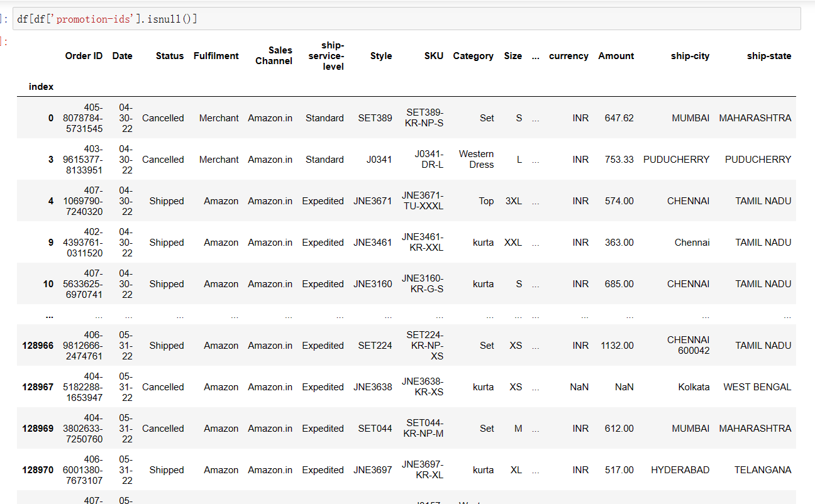Click the TELANGANA ship-state cell
The image size is (815, 504).
pyautogui.click(x=762, y=470)
